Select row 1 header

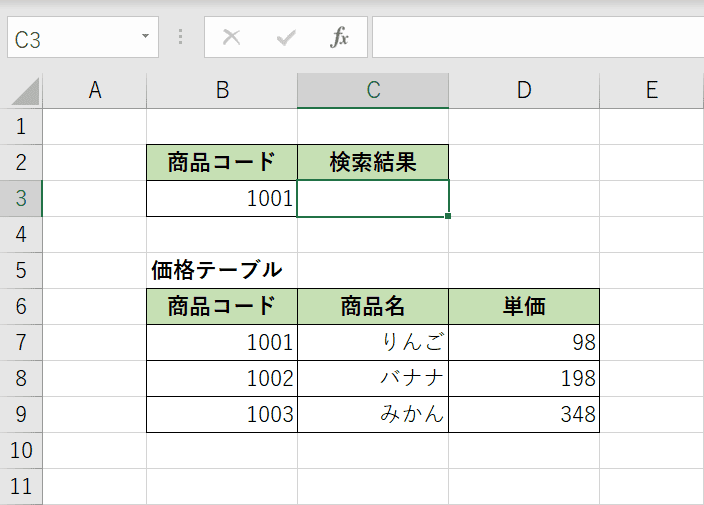coord(21,127)
